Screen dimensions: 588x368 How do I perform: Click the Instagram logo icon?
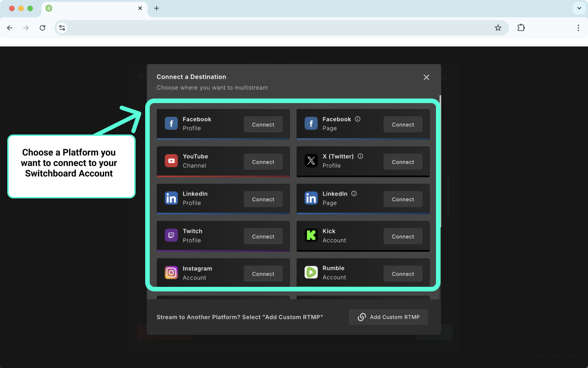click(x=171, y=273)
